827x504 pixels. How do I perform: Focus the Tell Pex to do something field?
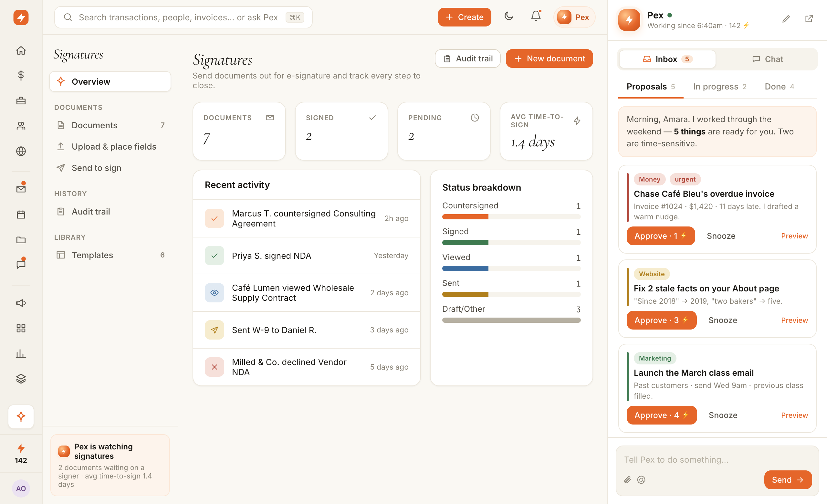tap(717, 460)
